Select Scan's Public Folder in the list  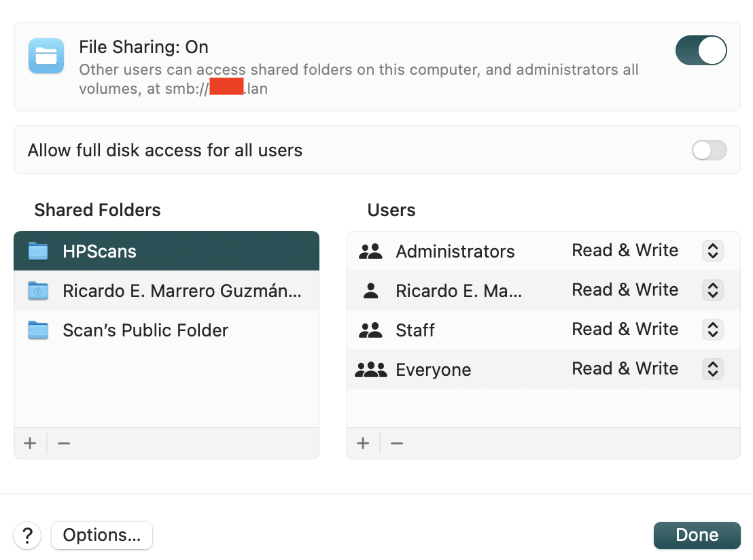pyautogui.click(x=145, y=330)
